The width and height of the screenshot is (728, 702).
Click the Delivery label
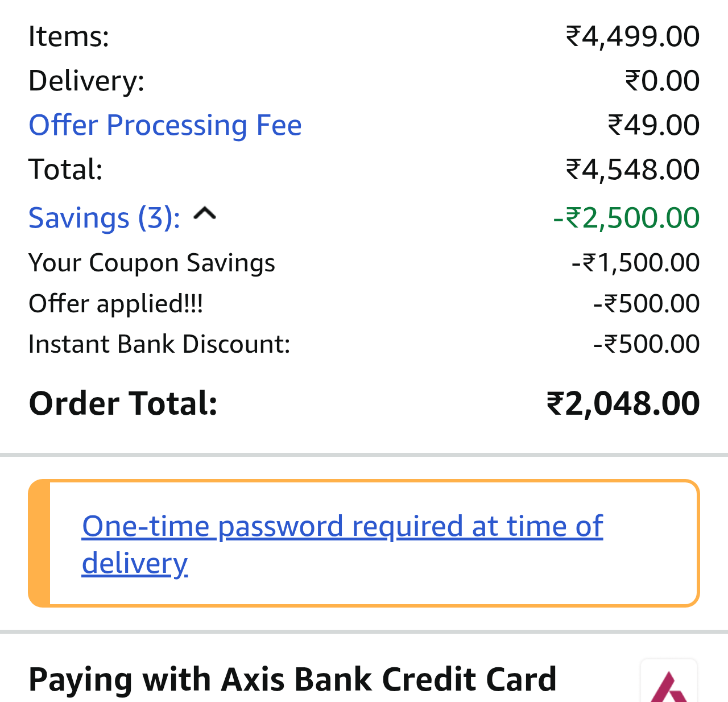(86, 81)
